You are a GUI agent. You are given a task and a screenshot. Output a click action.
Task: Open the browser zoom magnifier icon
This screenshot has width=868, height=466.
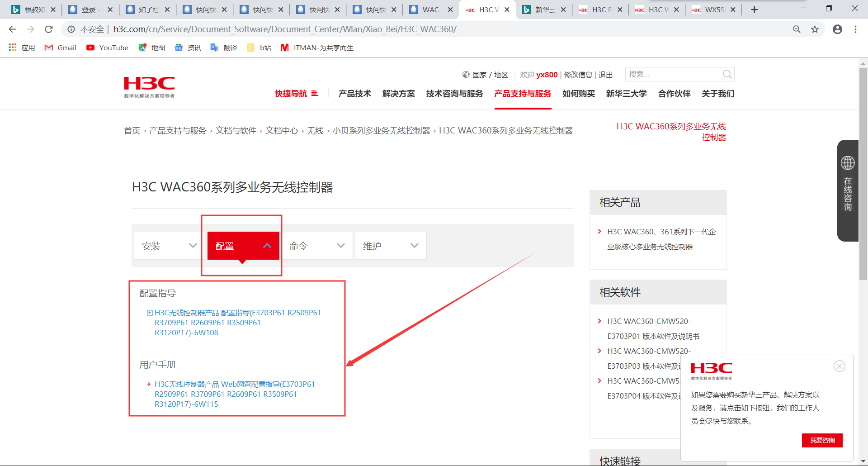pyautogui.click(x=797, y=29)
